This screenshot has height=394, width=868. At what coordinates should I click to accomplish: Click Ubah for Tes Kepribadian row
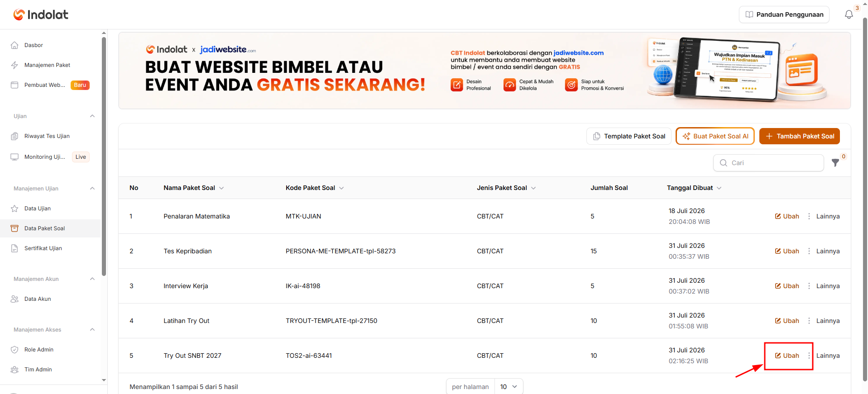tap(787, 251)
